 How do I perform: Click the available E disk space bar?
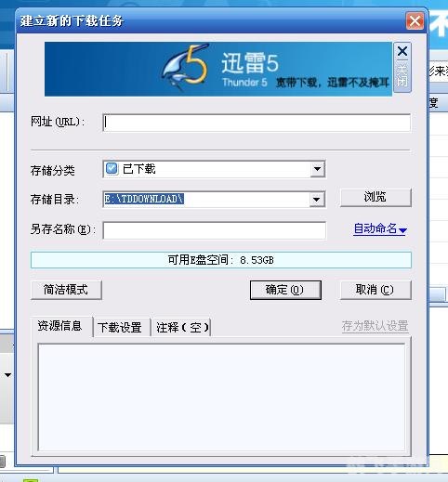(x=221, y=260)
